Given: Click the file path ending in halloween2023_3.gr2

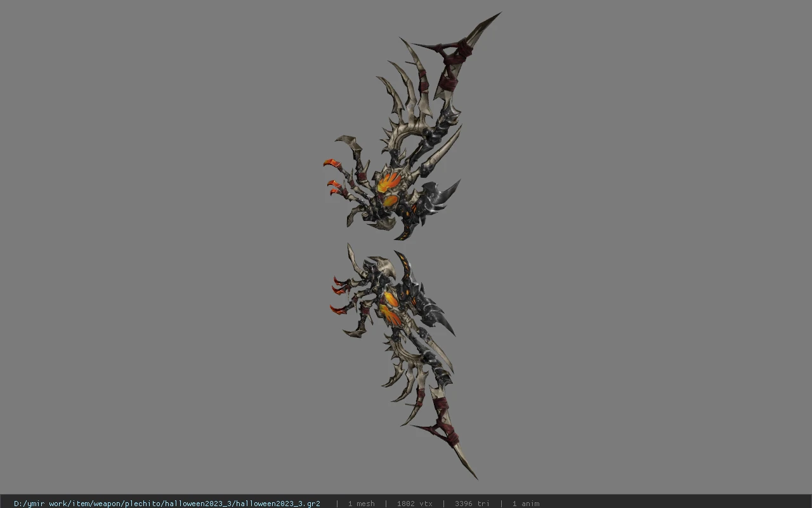Looking at the screenshot, I should [x=167, y=504].
